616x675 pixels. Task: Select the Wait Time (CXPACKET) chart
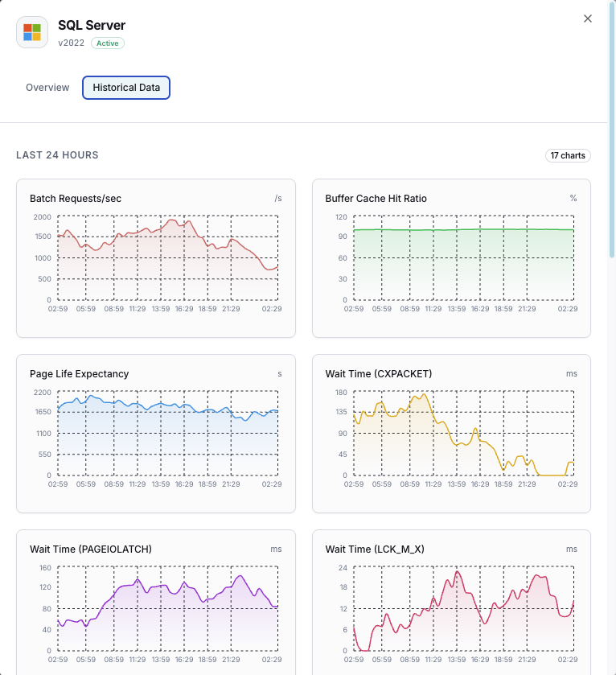451,433
